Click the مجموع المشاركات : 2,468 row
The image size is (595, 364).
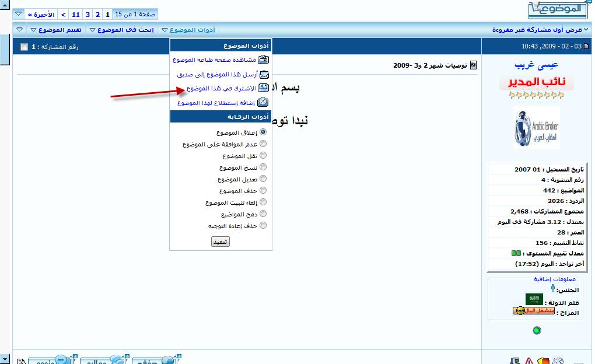[535, 211]
